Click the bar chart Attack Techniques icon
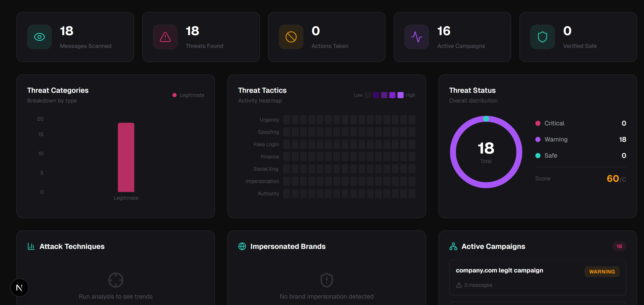Screen dimensions: 644x305 click(x=31, y=246)
